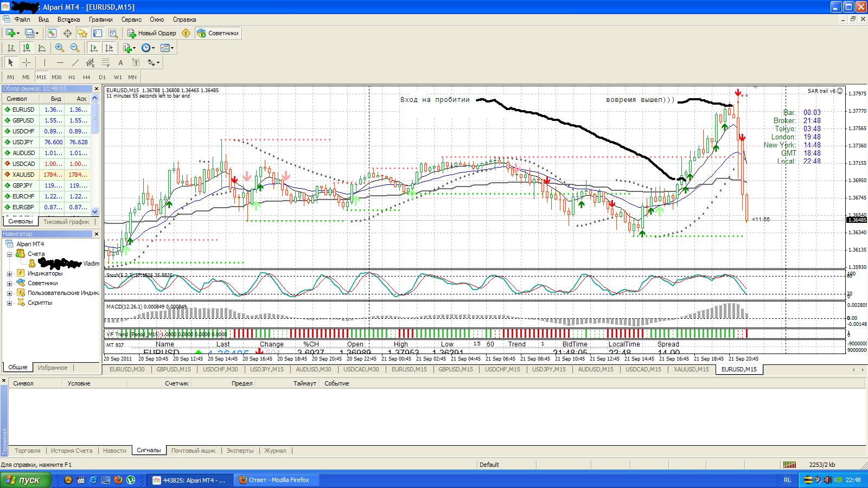This screenshot has height=488, width=868.
Task: Toggle the Navigator folder-star icon
Action: coord(82,33)
